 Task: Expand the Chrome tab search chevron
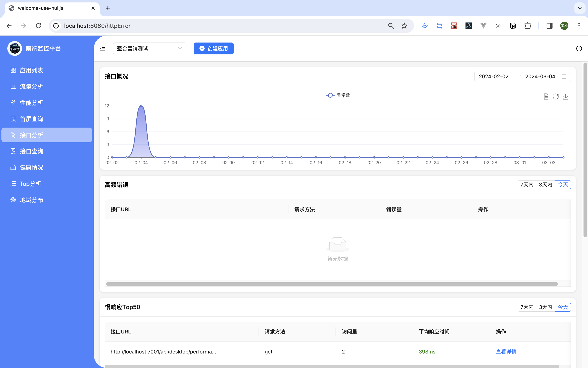coord(580,8)
